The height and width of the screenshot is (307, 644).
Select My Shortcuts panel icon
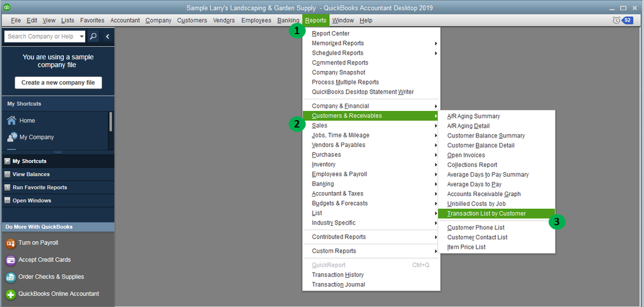pos(7,161)
